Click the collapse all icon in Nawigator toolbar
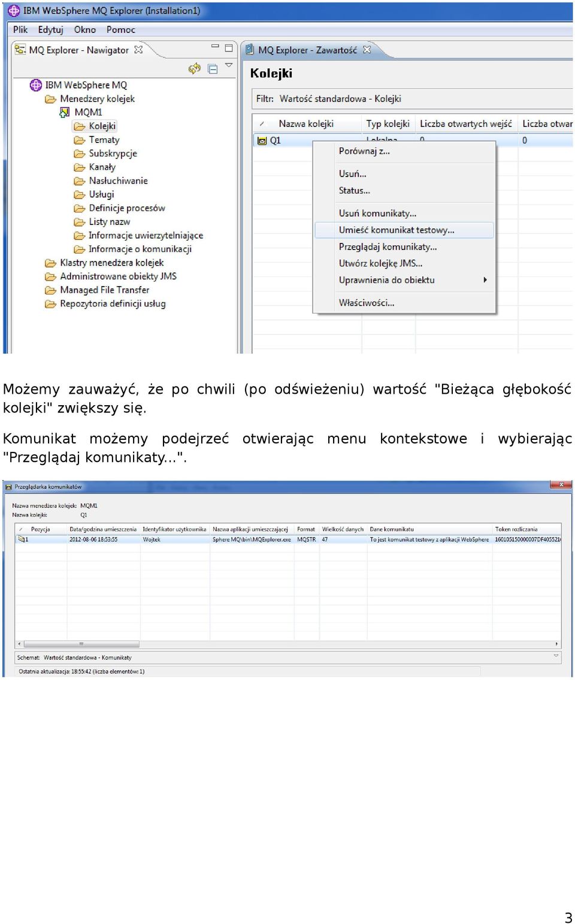 click(x=213, y=69)
